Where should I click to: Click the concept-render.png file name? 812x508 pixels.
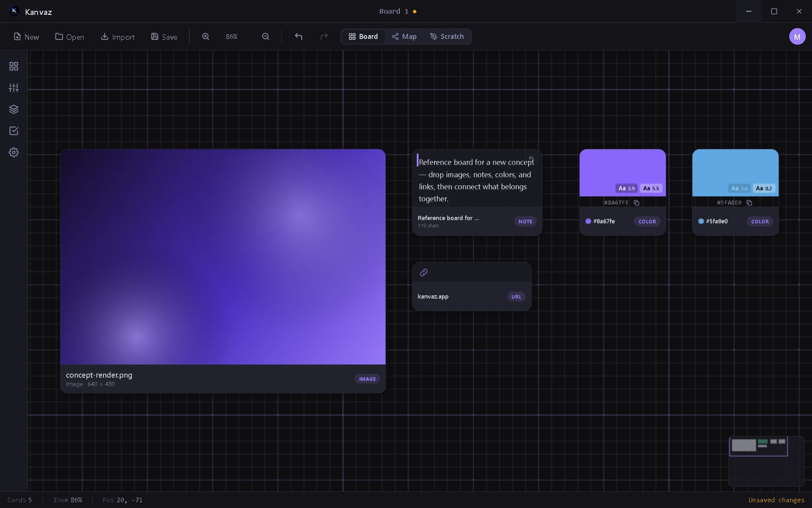99,375
